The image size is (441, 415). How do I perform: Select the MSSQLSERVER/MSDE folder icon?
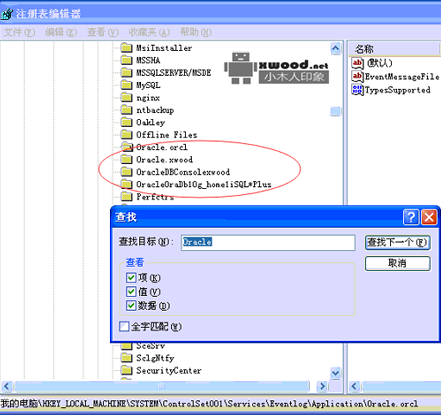(126, 73)
